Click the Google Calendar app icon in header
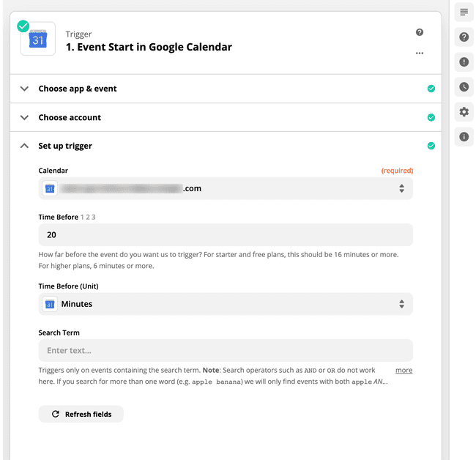Screen dimensions: 476x460 [x=38, y=39]
